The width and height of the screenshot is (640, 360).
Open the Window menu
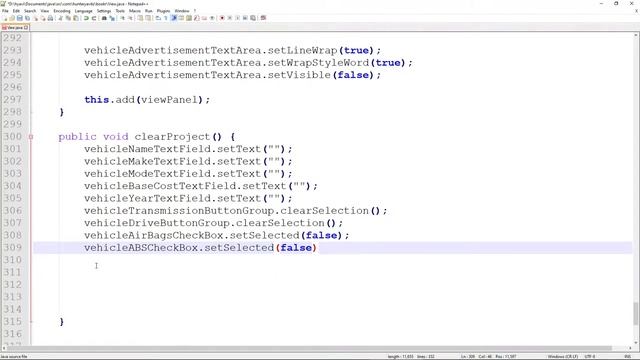point(182,11)
